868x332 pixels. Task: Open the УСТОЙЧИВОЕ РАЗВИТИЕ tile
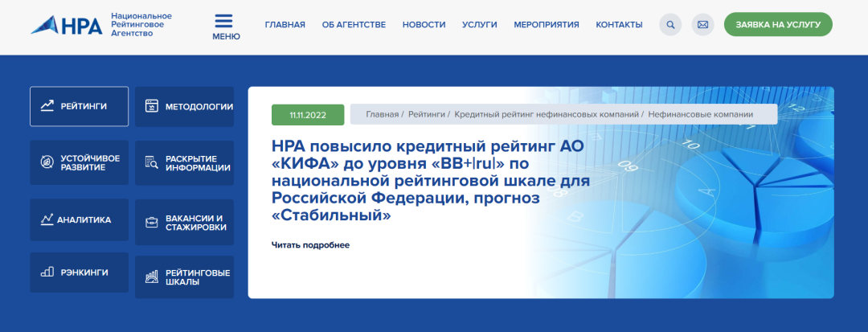click(x=79, y=162)
